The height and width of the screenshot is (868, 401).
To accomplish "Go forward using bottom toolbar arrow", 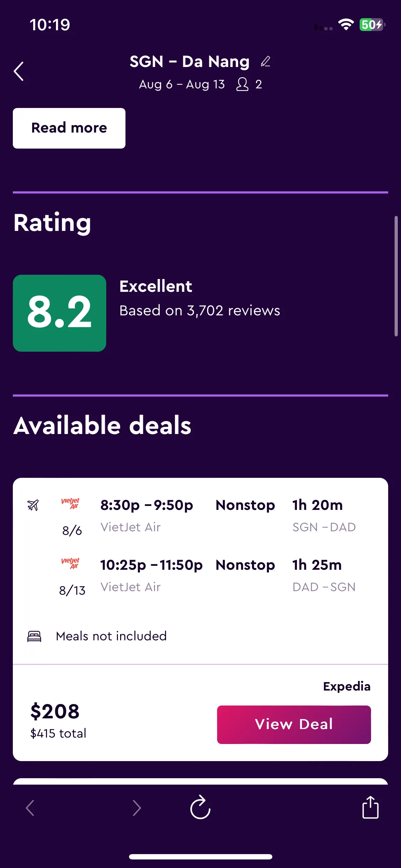I will [x=137, y=808].
